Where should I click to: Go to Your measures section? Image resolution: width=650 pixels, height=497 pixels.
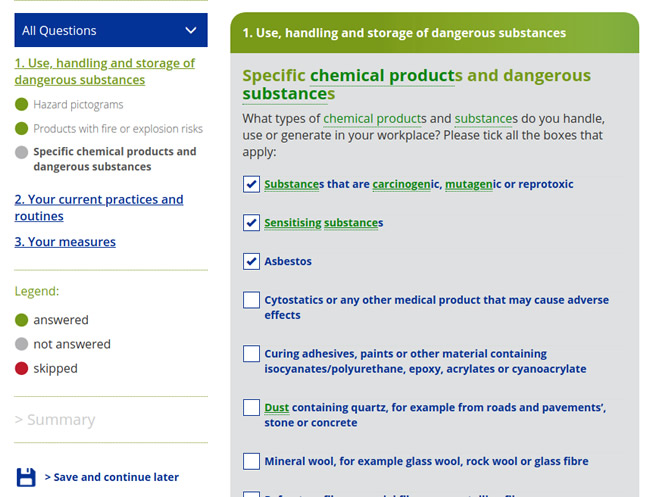pos(65,242)
